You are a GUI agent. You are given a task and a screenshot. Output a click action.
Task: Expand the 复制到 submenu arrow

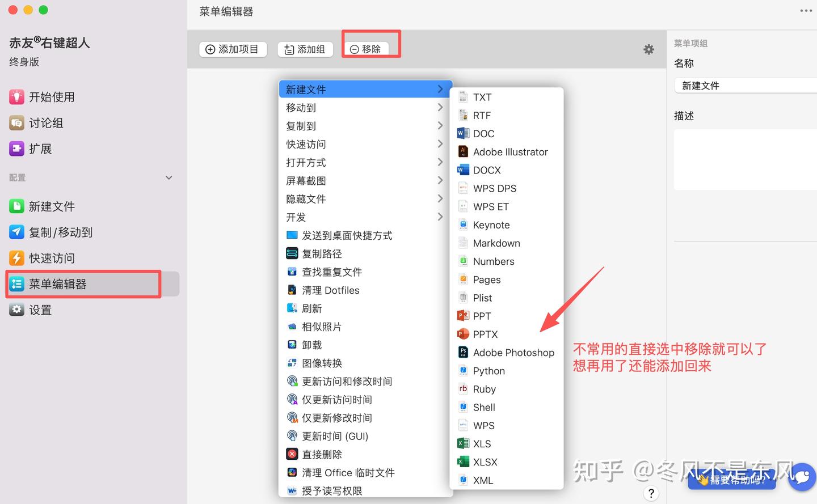coord(440,125)
